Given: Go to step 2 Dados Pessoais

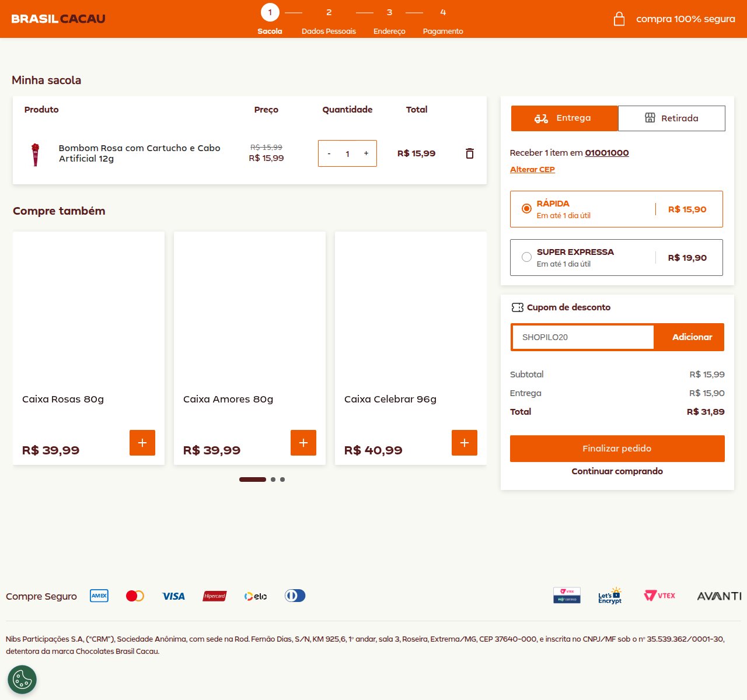Looking at the screenshot, I should [x=329, y=20].
